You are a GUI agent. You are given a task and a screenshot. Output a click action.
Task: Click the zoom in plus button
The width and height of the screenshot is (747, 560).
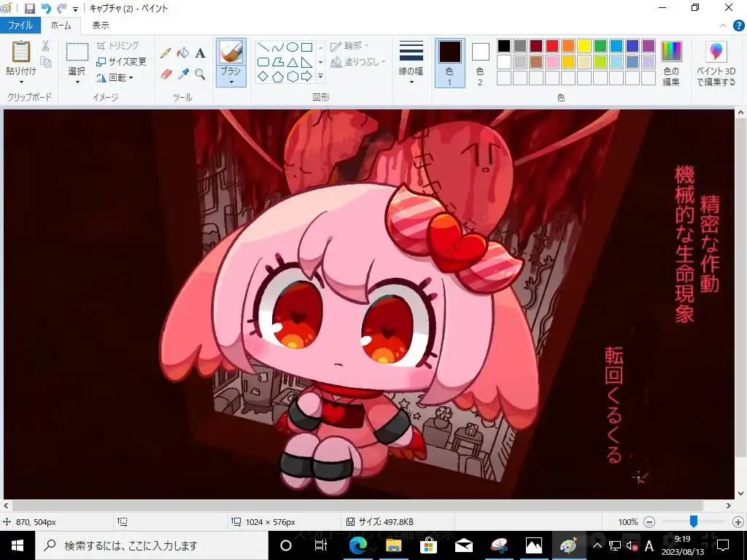tap(738, 522)
